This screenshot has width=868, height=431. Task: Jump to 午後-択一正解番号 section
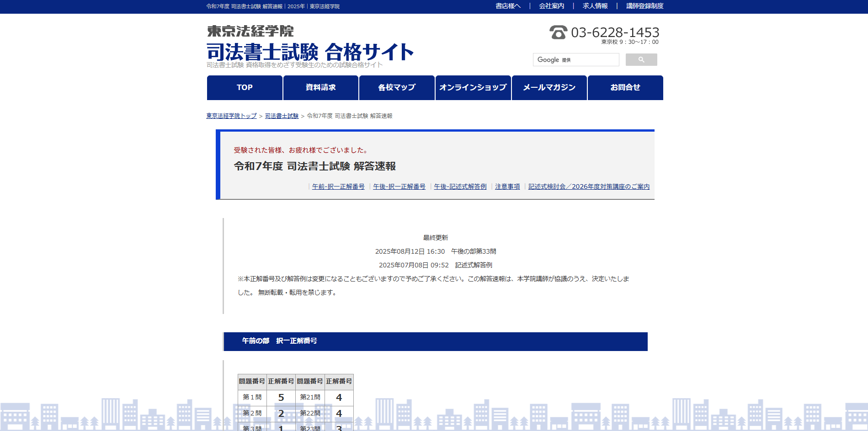point(399,186)
